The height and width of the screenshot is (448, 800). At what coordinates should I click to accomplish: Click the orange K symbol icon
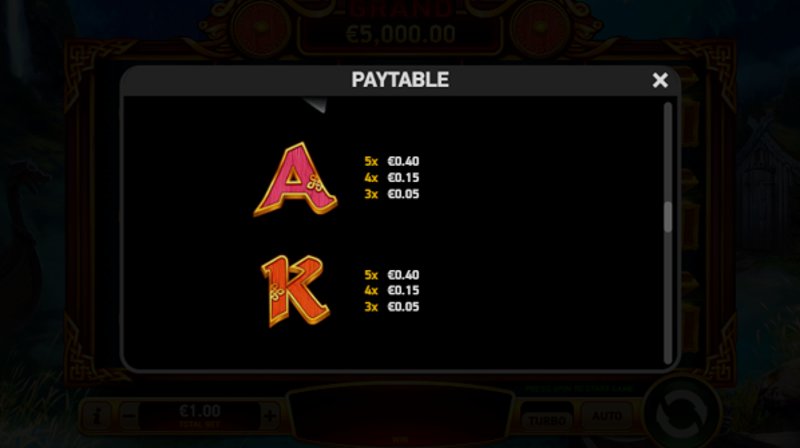(295, 291)
